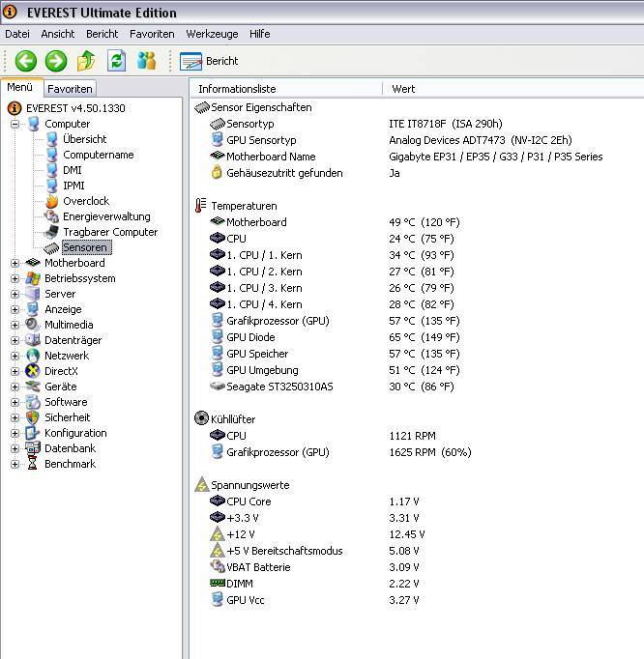Screen dimensions: 644x659
Task: Click the Datenbank icon
Action: click(x=33, y=449)
